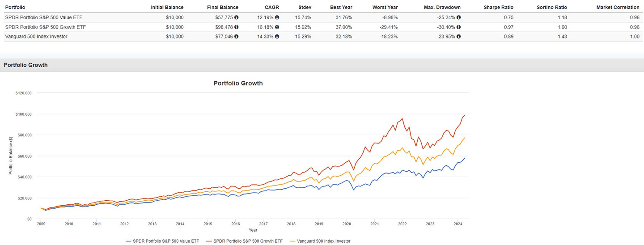Viewport: 644px width, 245px height.
Task: Toggle SPDR Growth ETF series in legend
Action: tap(244, 241)
